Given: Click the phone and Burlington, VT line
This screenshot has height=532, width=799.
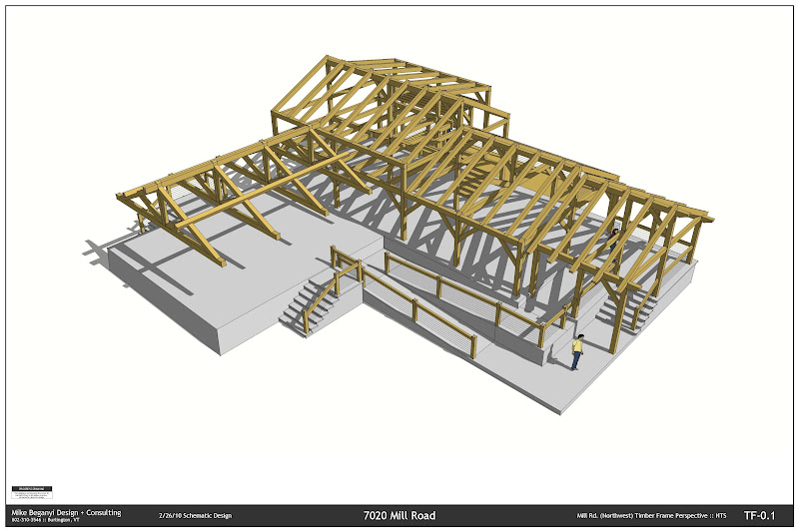Looking at the screenshot, I should (45, 520).
